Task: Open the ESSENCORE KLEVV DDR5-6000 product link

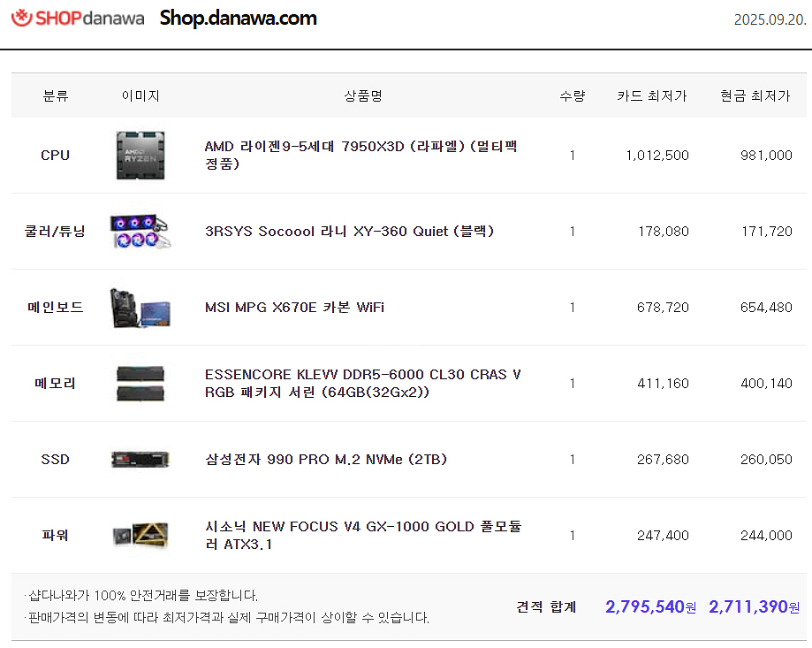Action: click(x=362, y=384)
